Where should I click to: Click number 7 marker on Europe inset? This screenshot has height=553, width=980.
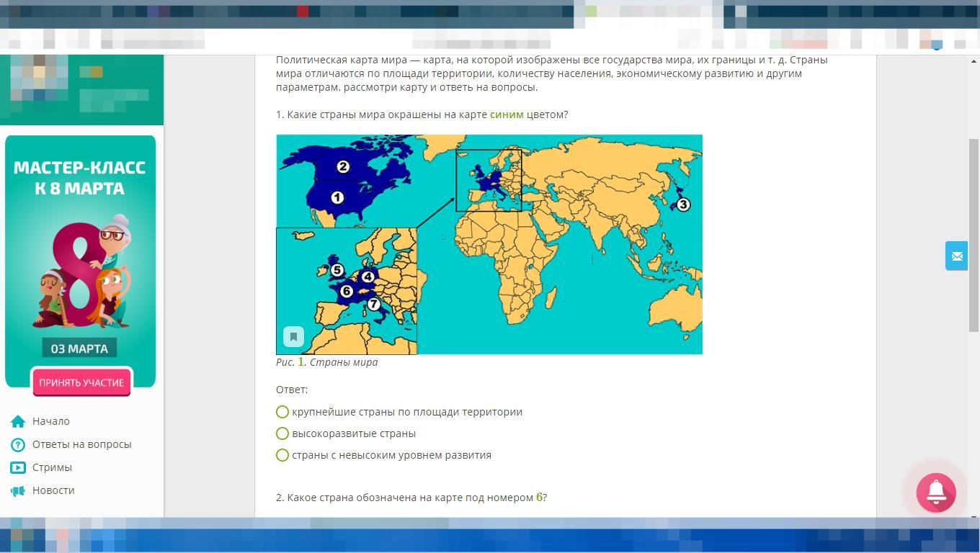(373, 304)
